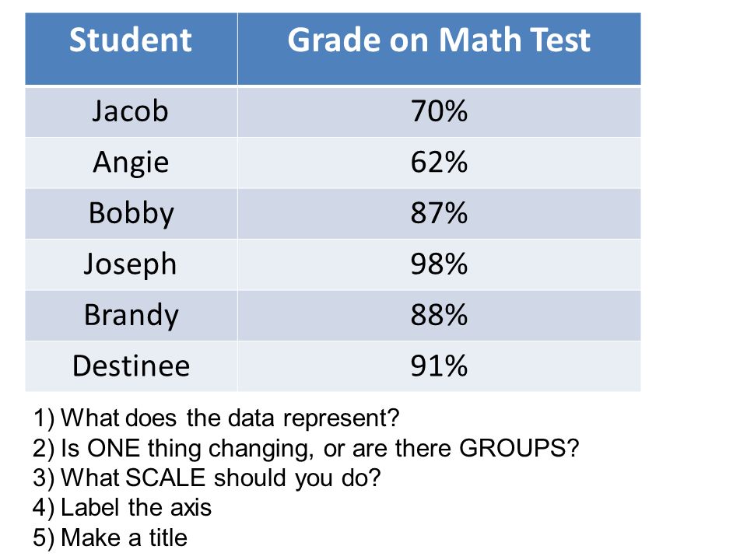Click the Destinee name cell
This screenshot has width=747, height=560.
pyautogui.click(x=131, y=366)
